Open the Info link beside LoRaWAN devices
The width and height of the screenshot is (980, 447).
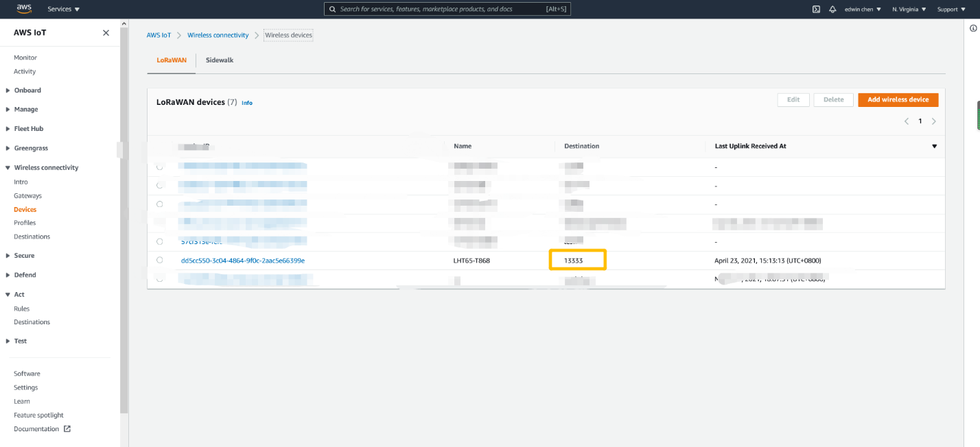pyautogui.click(x=247, y=103)
